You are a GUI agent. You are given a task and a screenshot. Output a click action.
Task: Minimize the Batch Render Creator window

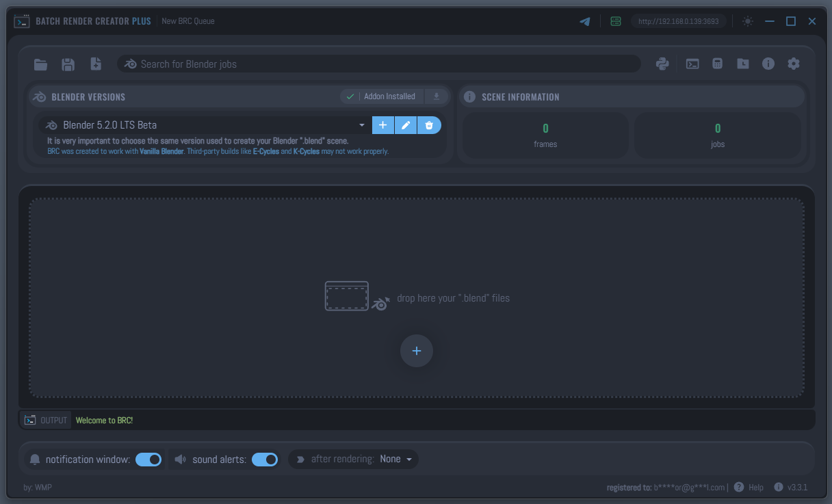(x=770, y=21)
